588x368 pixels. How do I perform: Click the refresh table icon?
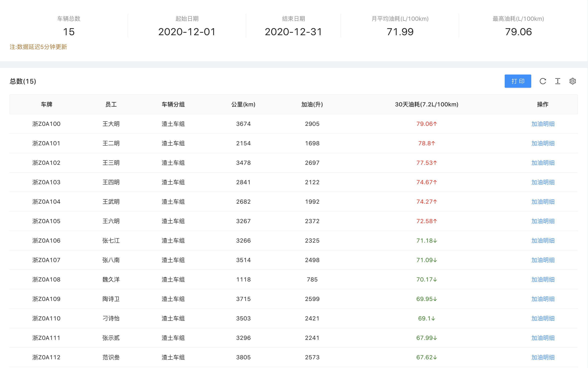(x=543, y=81)
